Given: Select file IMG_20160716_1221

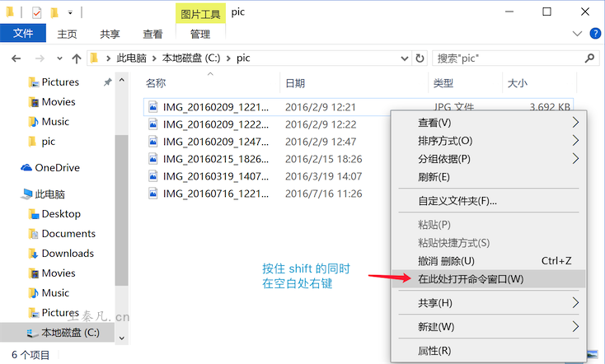Looking at the screenshot, I should click(215, 194).
